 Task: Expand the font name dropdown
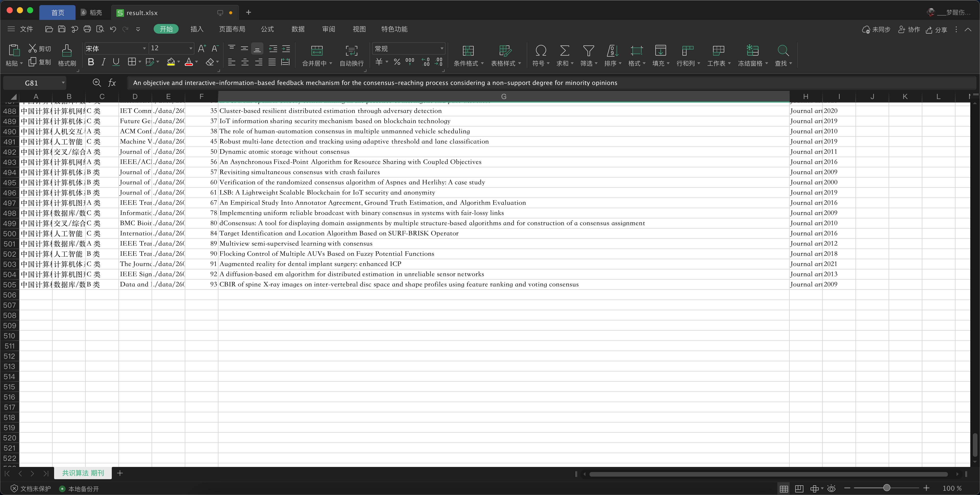click(x=144, y=48)
